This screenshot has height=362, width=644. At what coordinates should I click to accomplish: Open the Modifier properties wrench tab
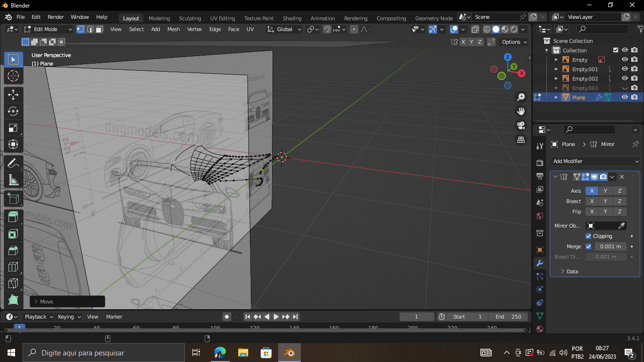[540, 263]
